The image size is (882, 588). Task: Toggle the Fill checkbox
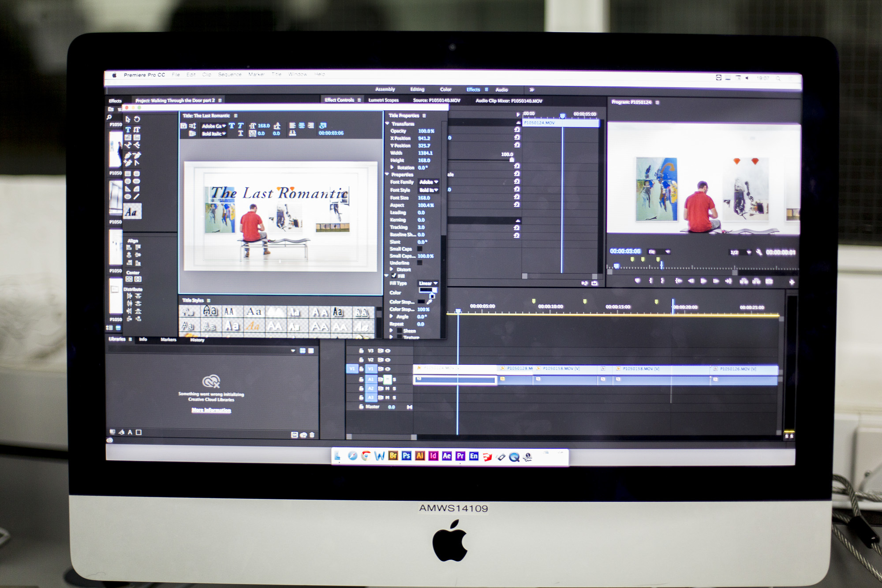[x=394, y=276]
